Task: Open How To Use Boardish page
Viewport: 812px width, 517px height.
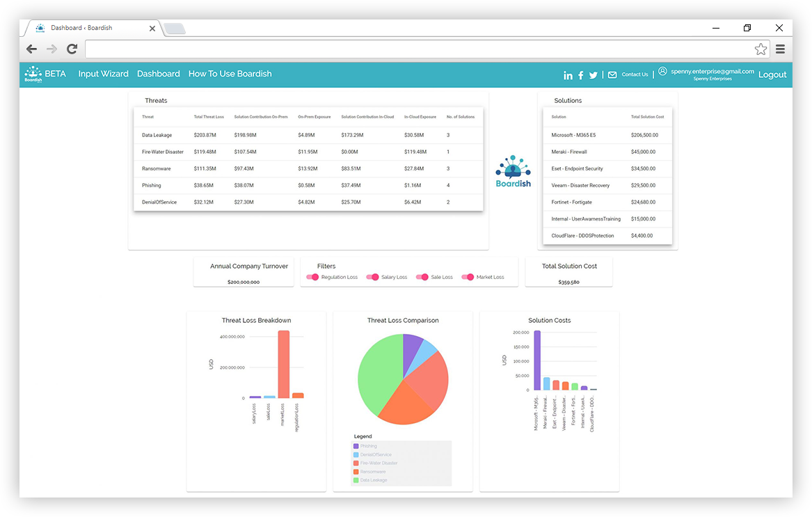Action: (230, 74)
